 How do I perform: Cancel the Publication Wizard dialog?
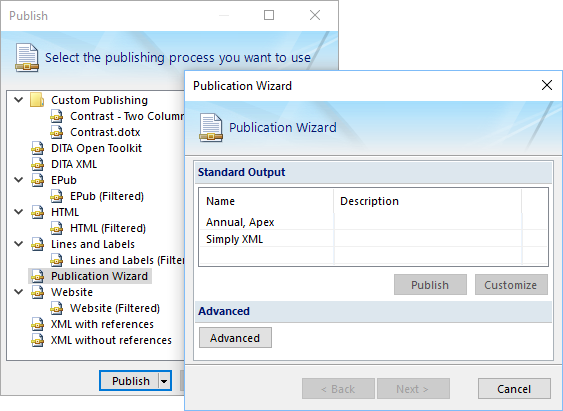(x=514, y=389)
